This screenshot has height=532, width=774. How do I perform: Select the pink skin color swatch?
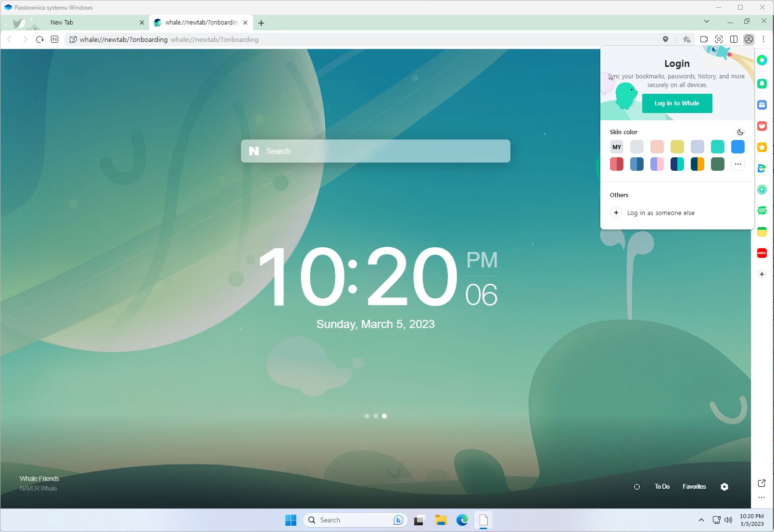point(657,147)
